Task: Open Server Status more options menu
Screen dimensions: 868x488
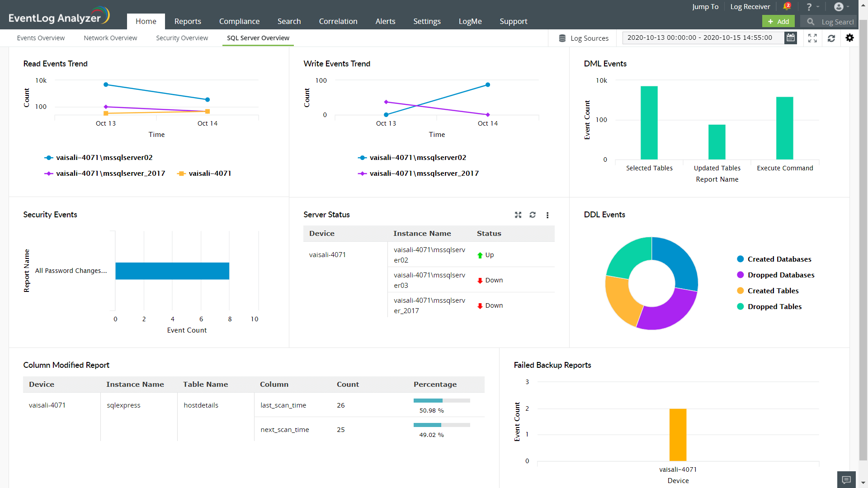Action: pyautogui.click(x=547, y=215)
